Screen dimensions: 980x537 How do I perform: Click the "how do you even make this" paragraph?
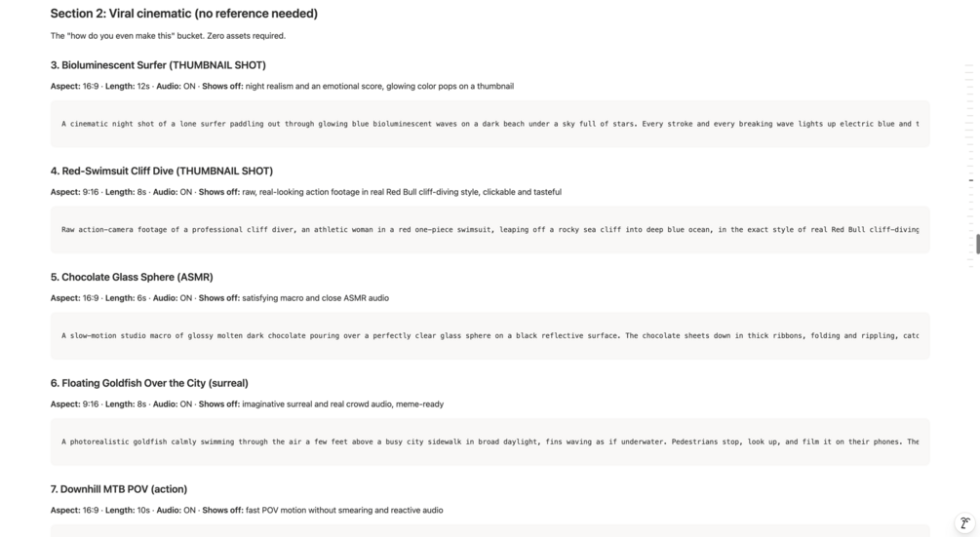[x=168, y=36]
